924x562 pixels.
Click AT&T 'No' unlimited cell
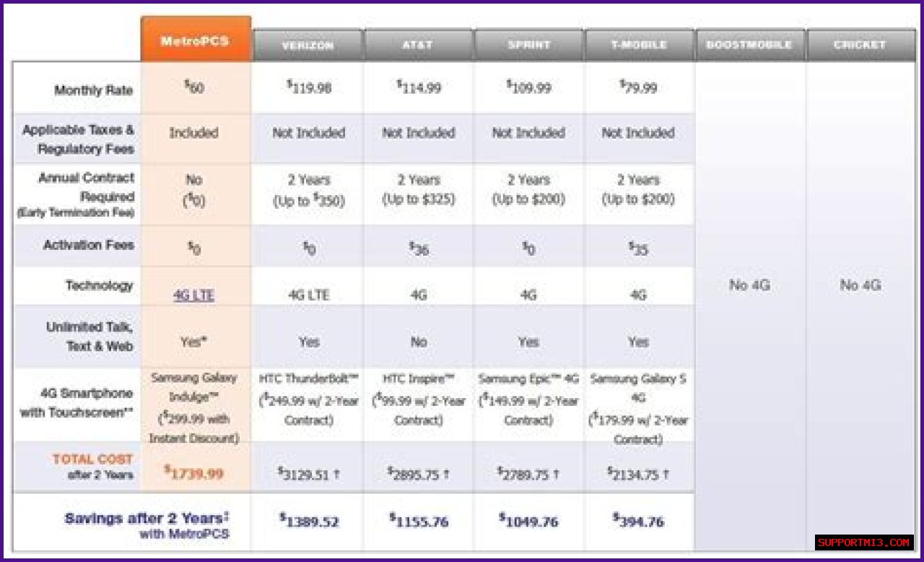tap(419, 342)
